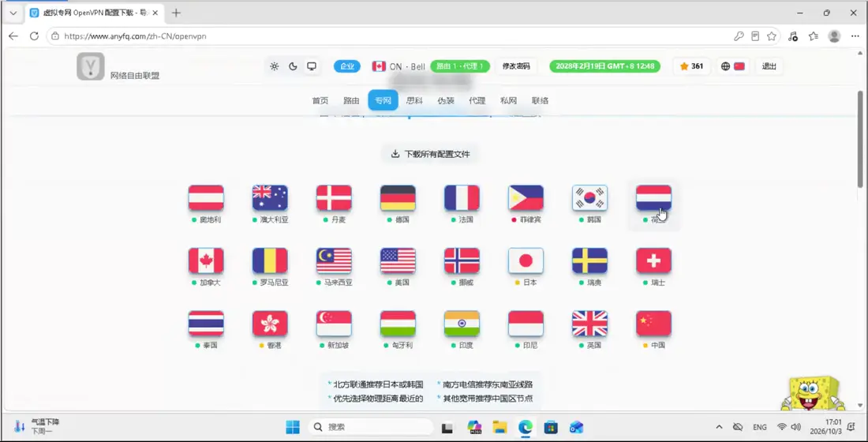Screen dimensions: 868x442
Task: Refresh the page in Edge
Action: (x=34, y=36)
